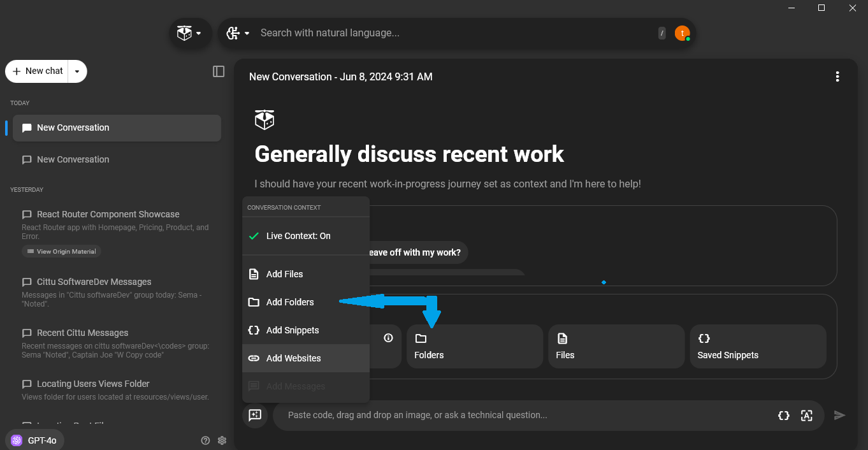Start a New chat

point(36,71)
